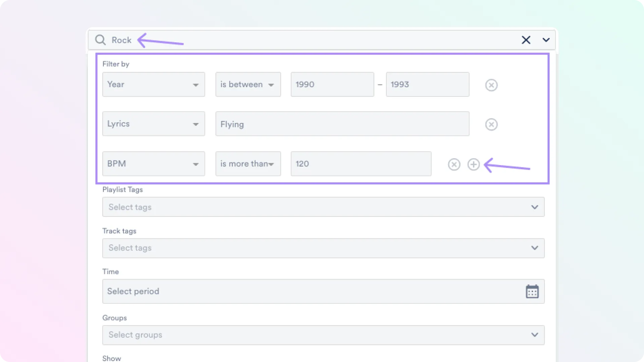Clear the "Rock" search text via X icon
Image resolution: width=644 pixels, height=362 pixels.
click(526, 40)
